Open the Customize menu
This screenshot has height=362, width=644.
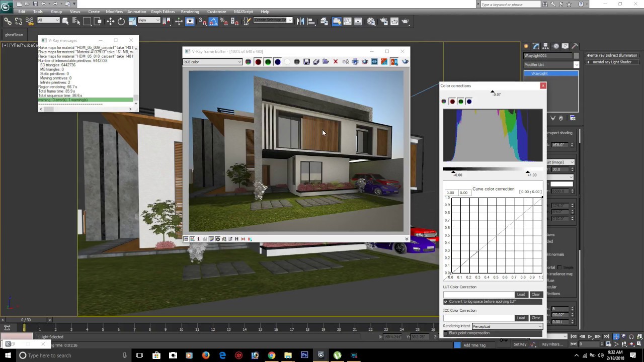pyautogui.click(x=216, y=12)
